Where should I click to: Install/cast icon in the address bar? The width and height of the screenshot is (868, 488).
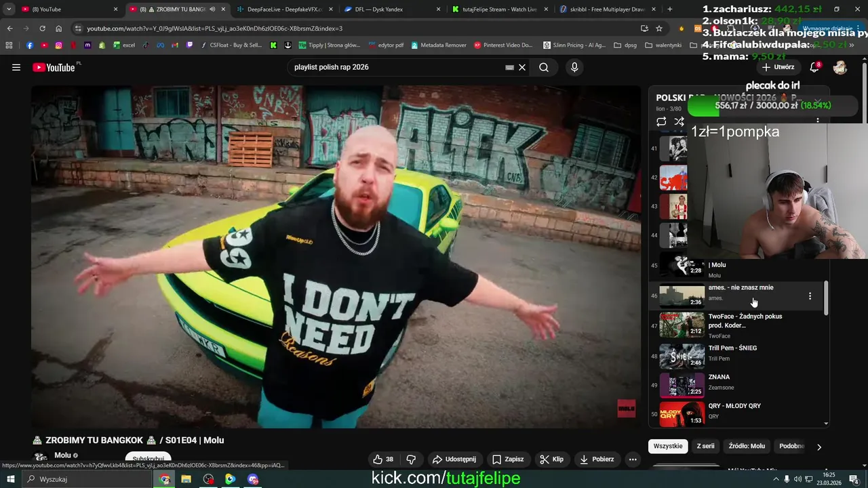click(x=644, y=28)
